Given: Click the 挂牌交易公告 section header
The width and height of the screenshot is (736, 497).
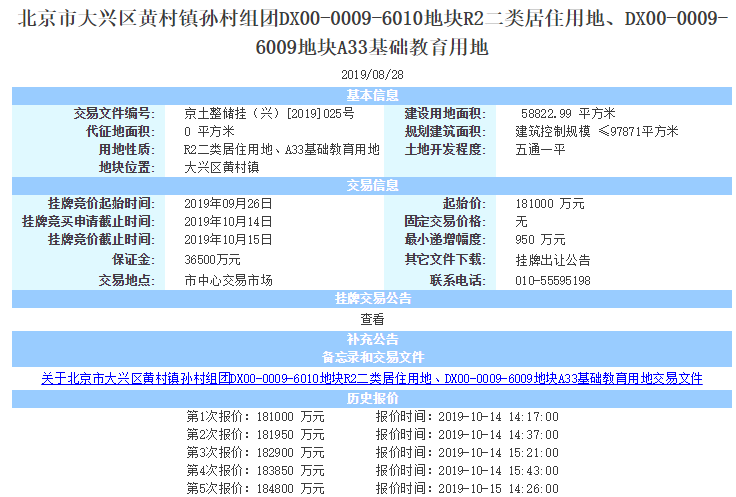Looking at the screenshot, I should coord(372,298).
